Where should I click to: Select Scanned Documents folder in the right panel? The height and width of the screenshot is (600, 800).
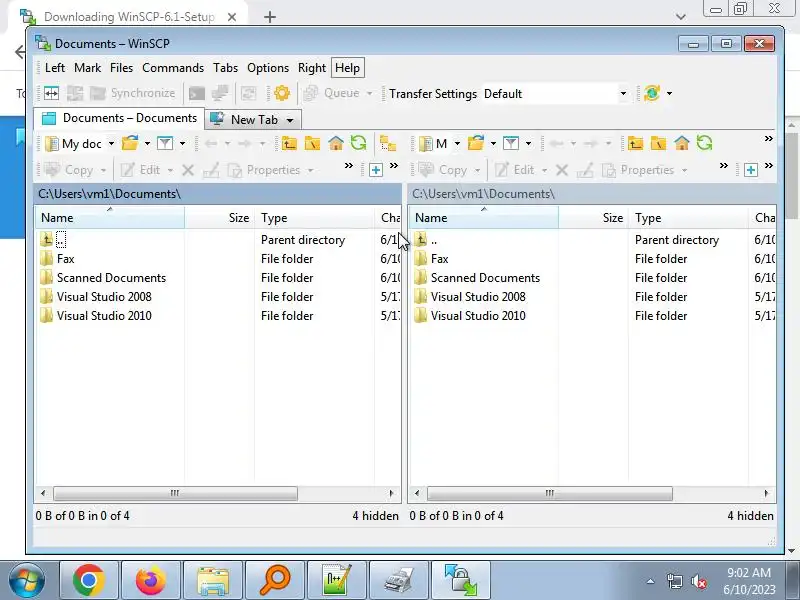tap(485, 278)
